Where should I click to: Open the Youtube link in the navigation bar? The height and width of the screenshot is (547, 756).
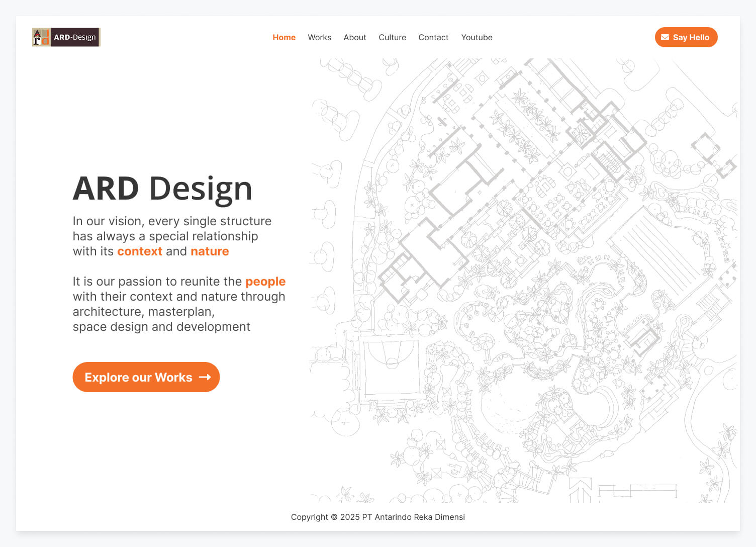pos(477,37)
